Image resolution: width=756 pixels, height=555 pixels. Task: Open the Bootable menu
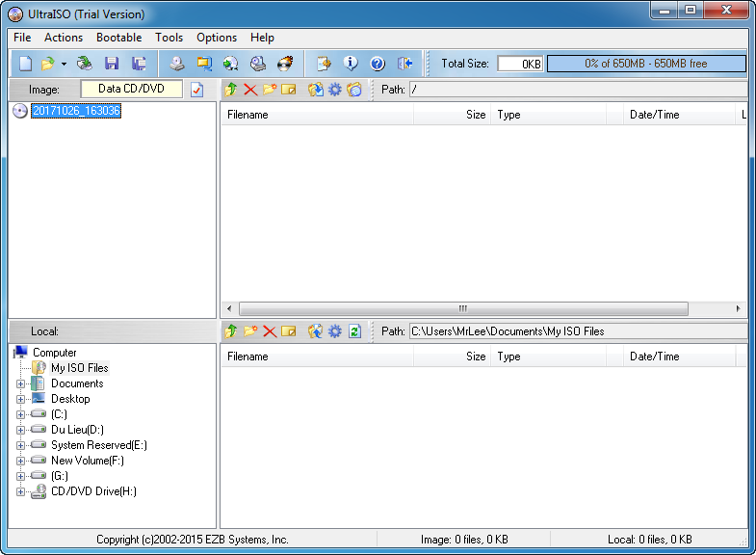pos(118,38)
